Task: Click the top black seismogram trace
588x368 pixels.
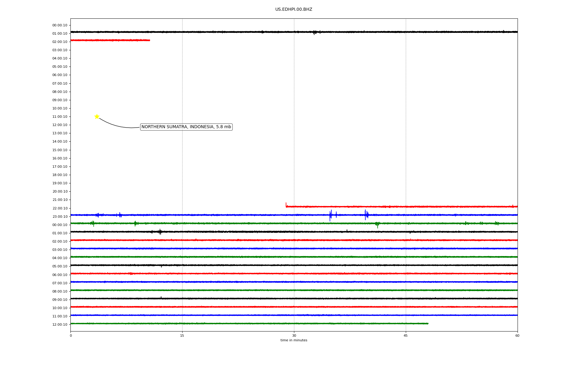Action: pos(245,32)
